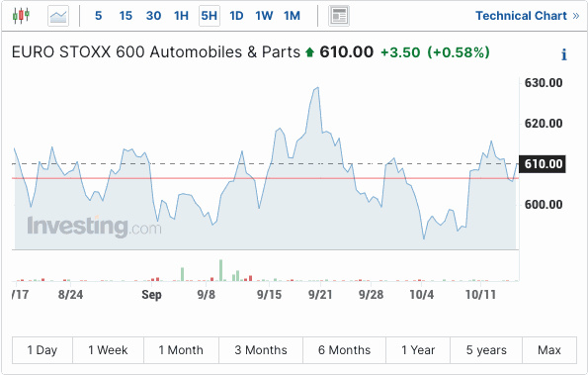Click the +3.50 change value
This screenshot has height=375, width=588.
coord(400,52)
